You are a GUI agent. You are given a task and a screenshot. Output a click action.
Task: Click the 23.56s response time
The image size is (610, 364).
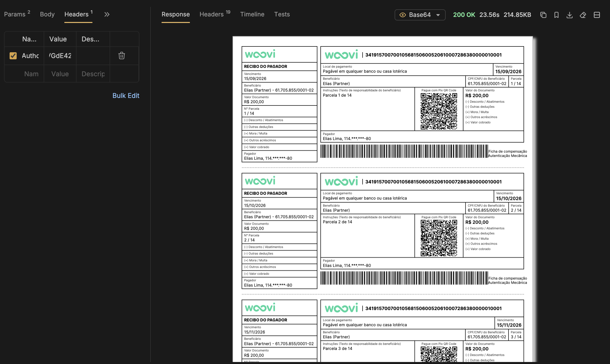[x=489, y=15]
